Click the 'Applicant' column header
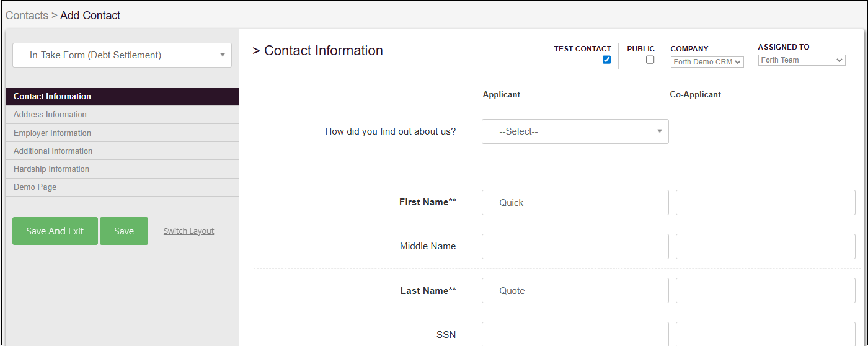Viewport: 868px width, 346px height. point(502,94)
